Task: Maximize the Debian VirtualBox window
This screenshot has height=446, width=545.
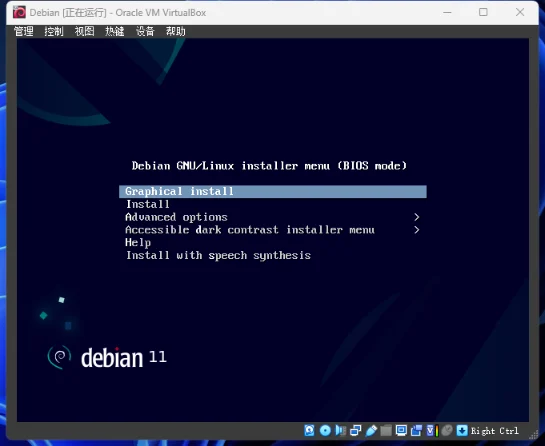Action: pyautogui.click(x=483, y=13)
